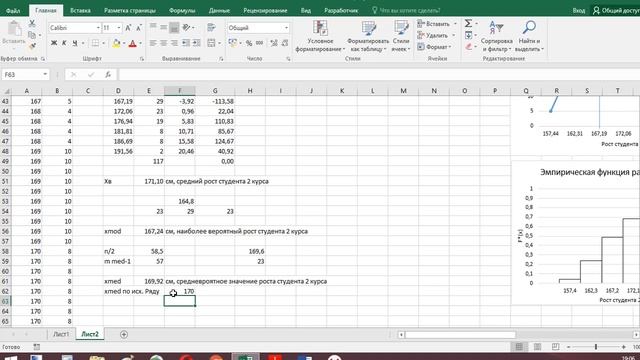Click the Общий доступ share button

tap(616, 11)
